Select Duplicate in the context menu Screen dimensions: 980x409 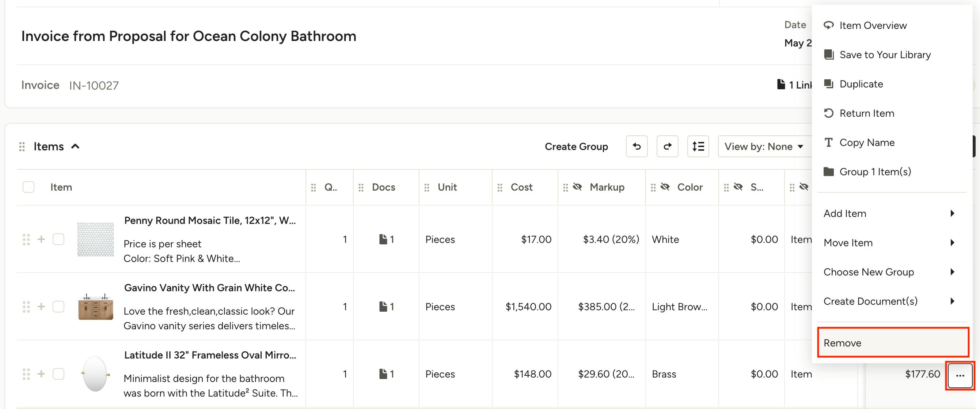click(892, 84)
